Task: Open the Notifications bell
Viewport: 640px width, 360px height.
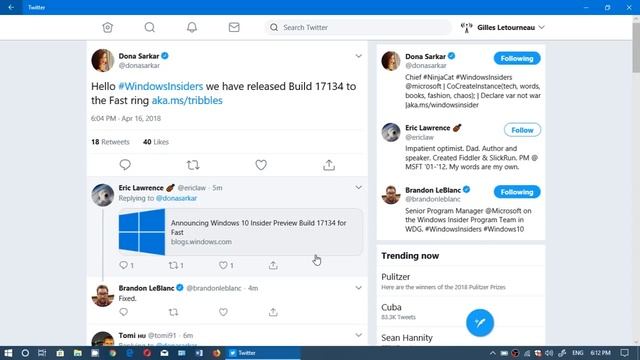Action: click(x=192, y=27)
